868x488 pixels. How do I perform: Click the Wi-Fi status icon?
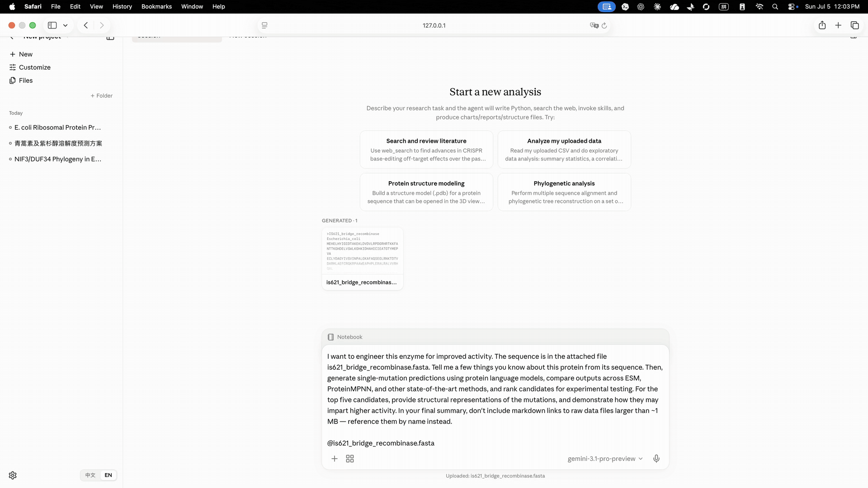[x=759, y=7]
